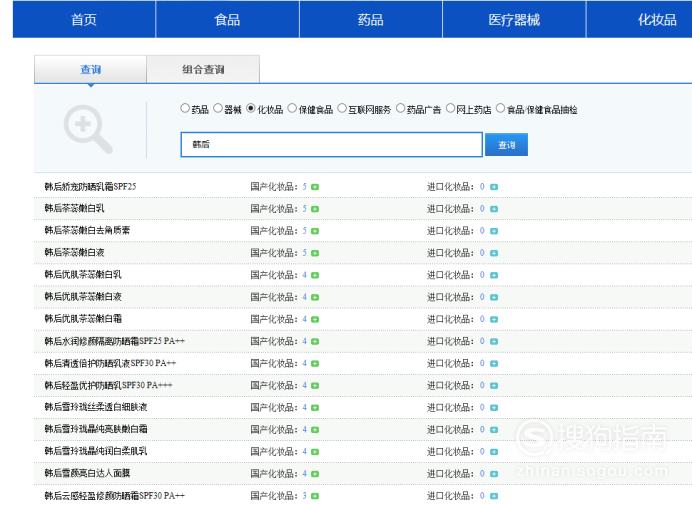Click product name 韩后雪玲珑晶纯润白柔肌乳
Screen dimensions: 692x505
(96, 451)
